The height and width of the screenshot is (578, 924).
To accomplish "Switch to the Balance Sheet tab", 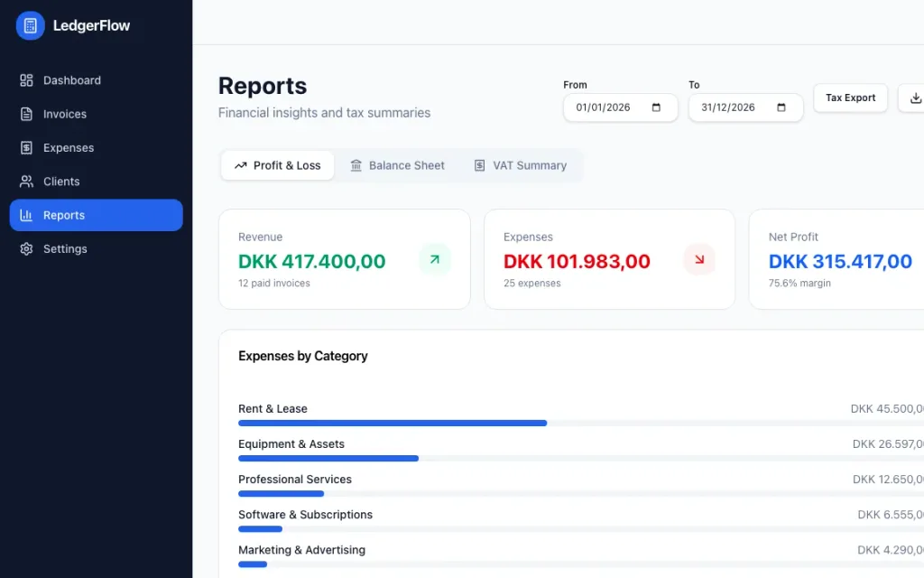I will pos(398,166).
